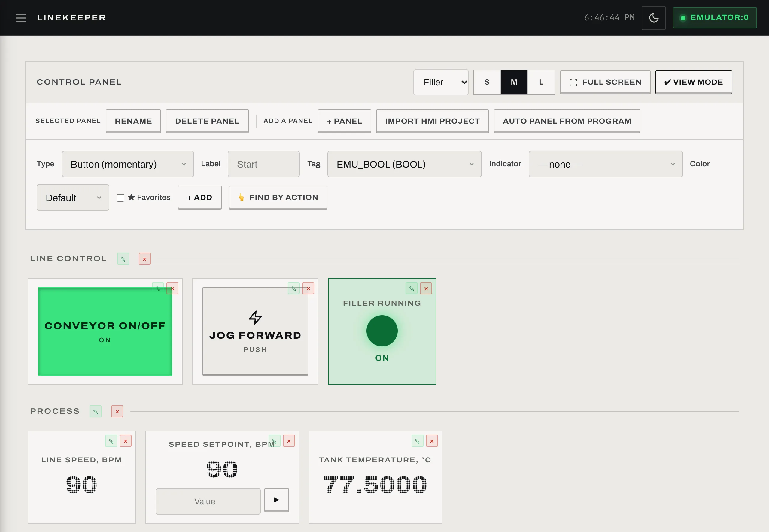Screen dimensions: 769x532
Task: Enter full screen mode
Action: coord(605,82)
